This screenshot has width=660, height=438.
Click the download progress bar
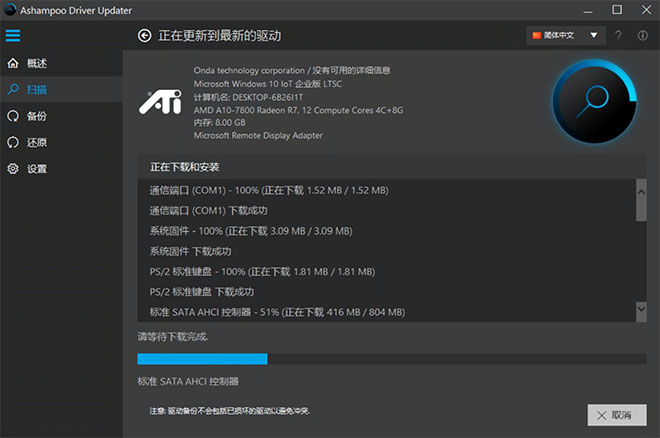pyautogui.click(x=391, y=359)
